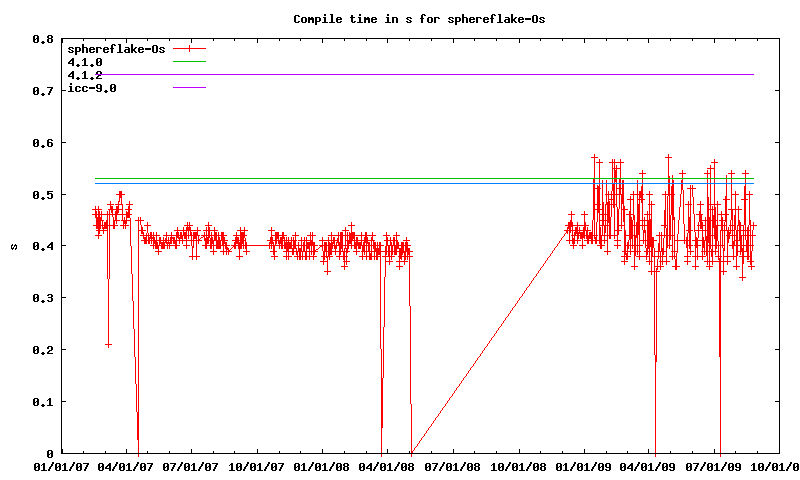Click the 0.5 y-axis tick label
This screenshot has width=800, height=480.
click(x=43, y=194)
